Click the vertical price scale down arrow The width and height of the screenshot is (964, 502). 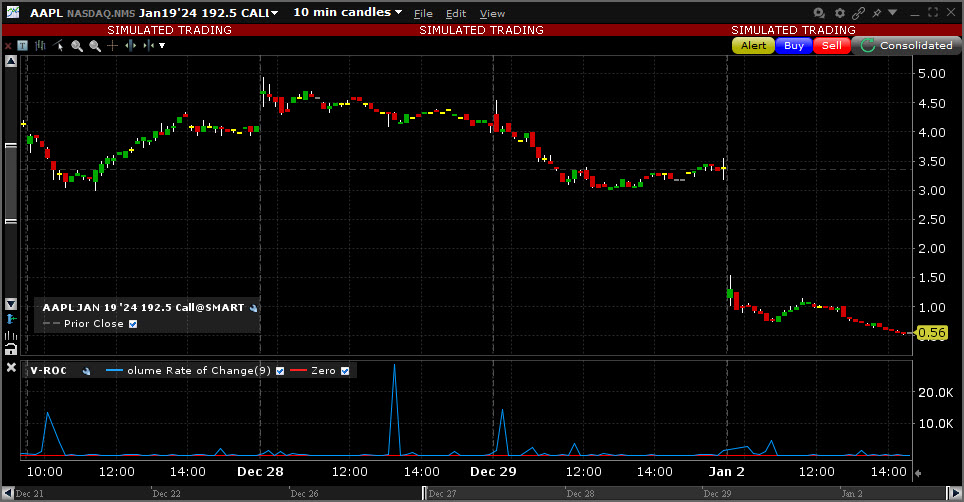tap(11, 304)
